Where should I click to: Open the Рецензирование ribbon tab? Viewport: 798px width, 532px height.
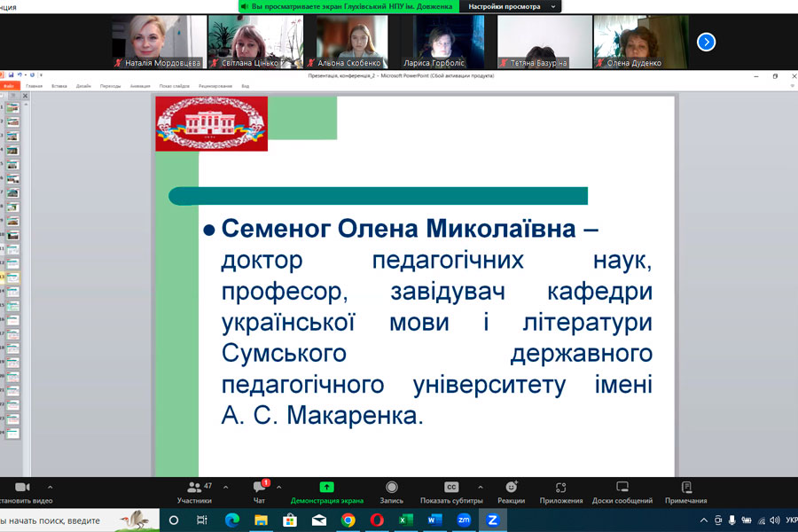coord(215,86)
